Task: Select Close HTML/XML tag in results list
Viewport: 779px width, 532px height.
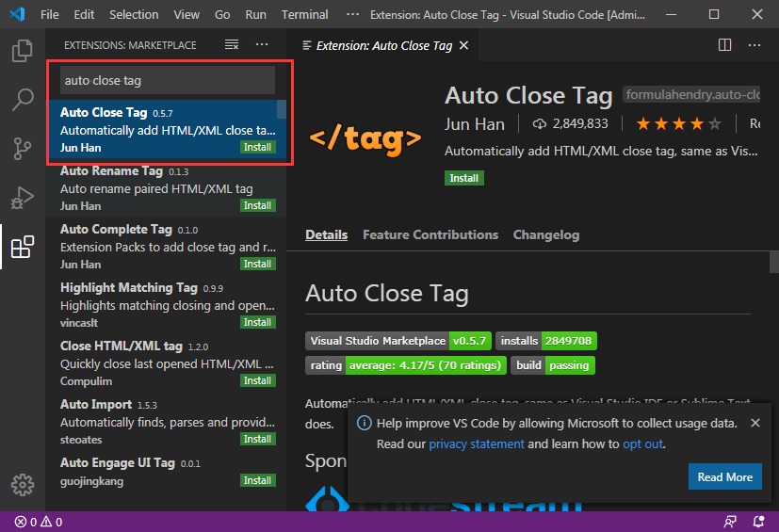Action: (166, 363)
